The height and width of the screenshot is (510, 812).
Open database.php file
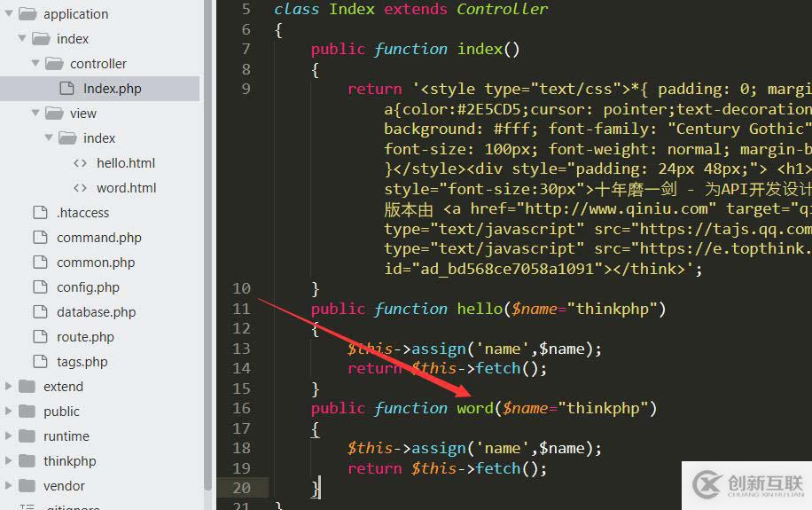97,312
